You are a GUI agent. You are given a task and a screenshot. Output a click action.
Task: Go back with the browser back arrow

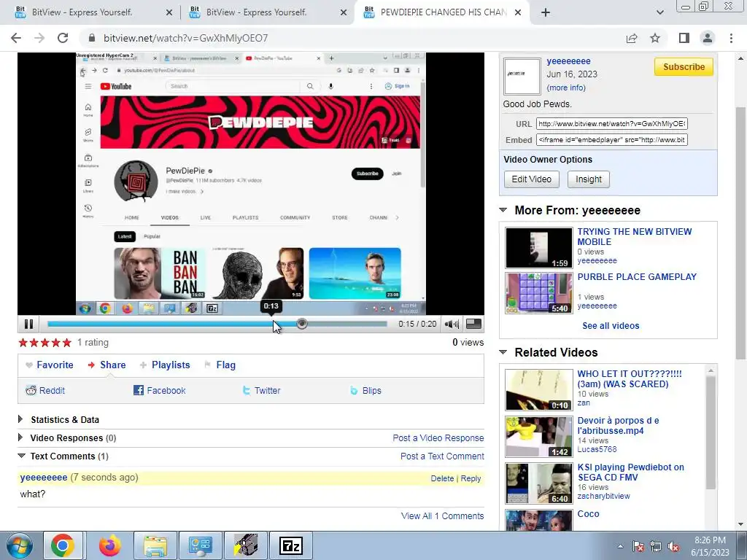tap(16, 38)
